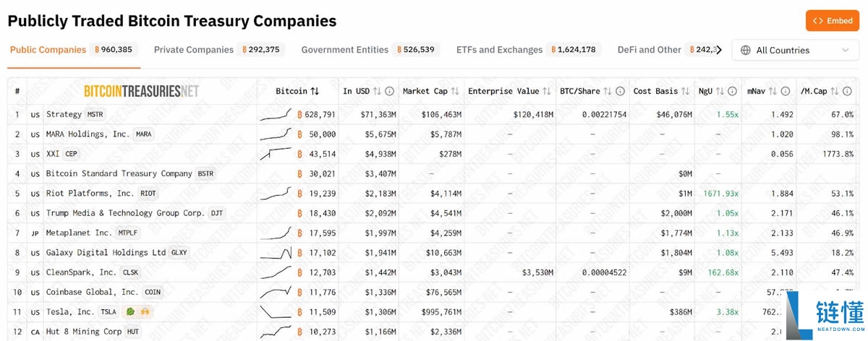View Metaplanet's Bitcoin sparkline chart
This screenshot has width=868, height=341.
click(x=275, y=233)
